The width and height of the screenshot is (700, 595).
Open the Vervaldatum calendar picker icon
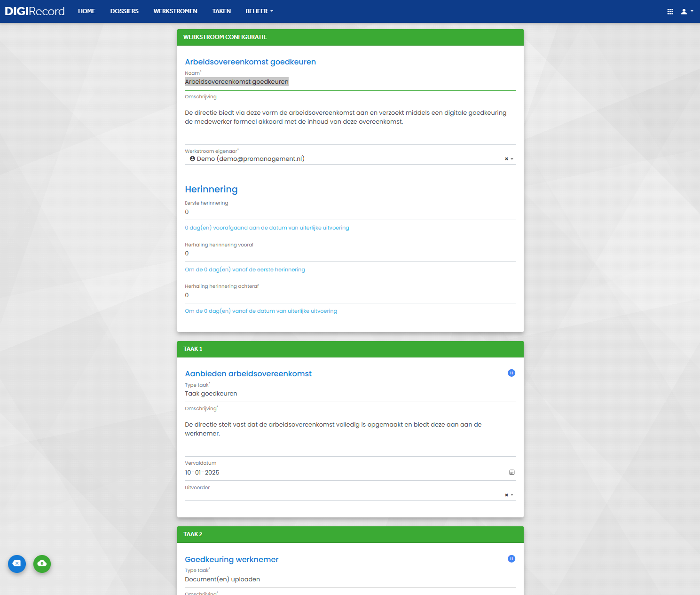512,472
